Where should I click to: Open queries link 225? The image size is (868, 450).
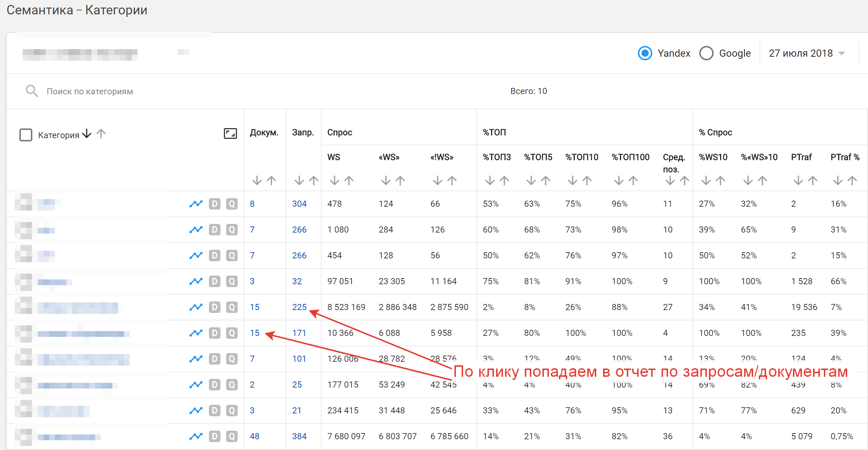click(299, 307)
